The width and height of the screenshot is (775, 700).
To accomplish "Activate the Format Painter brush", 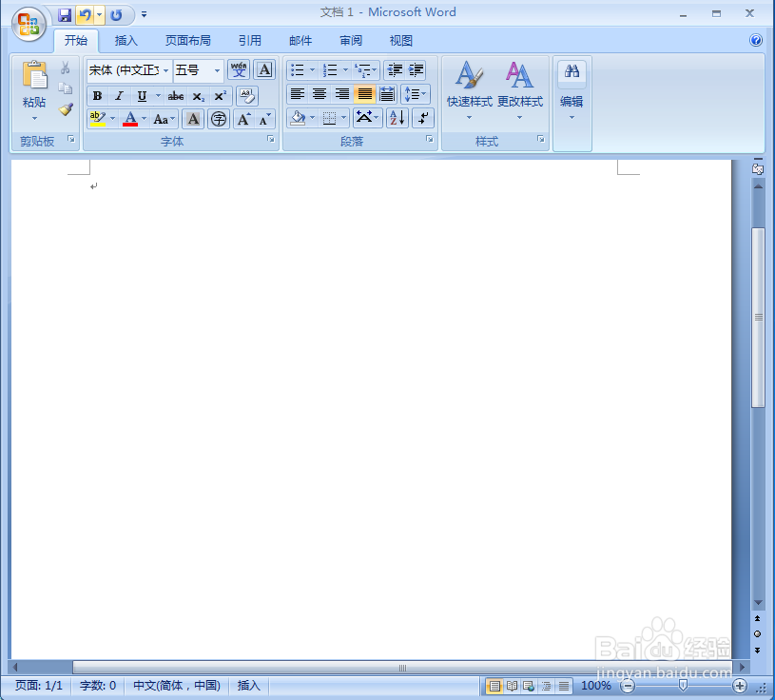I will point(66,109).
